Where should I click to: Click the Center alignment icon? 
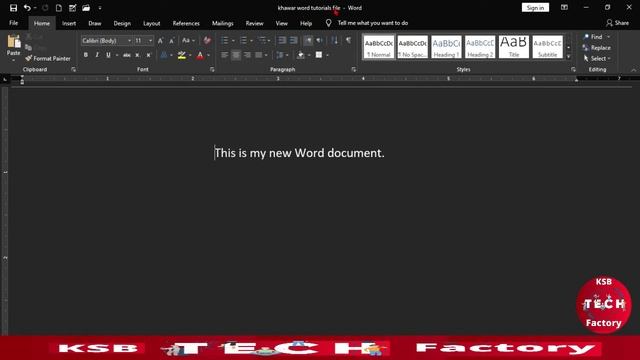236,55
